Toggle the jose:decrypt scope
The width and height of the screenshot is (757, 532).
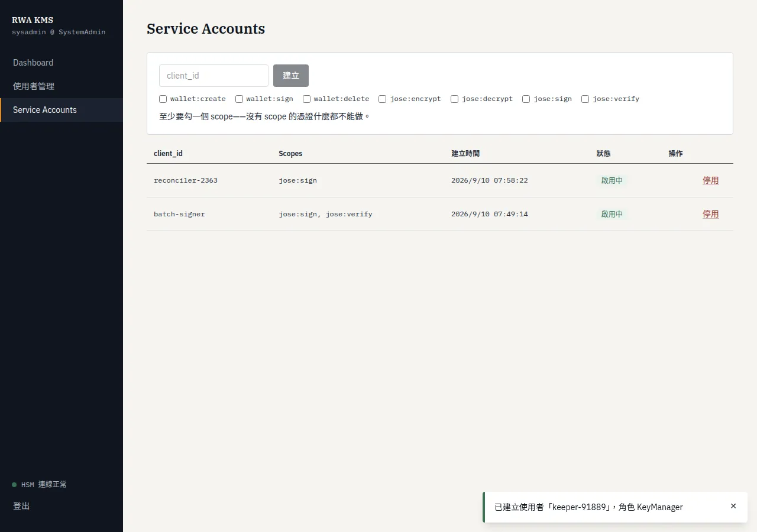tap(454, 99)
